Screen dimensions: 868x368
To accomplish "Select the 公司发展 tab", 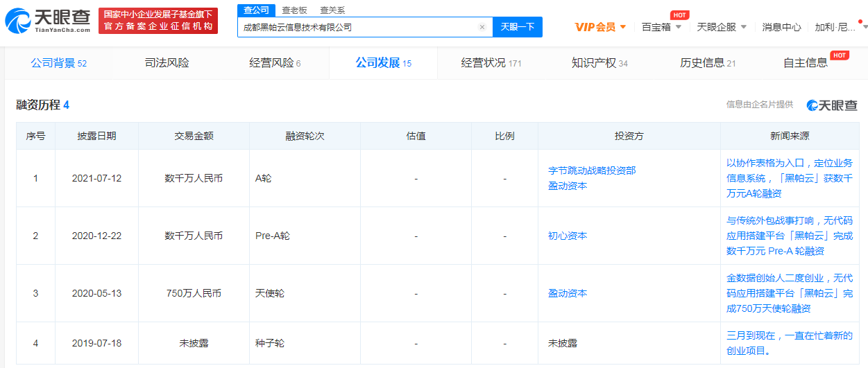I will (383, 63).
